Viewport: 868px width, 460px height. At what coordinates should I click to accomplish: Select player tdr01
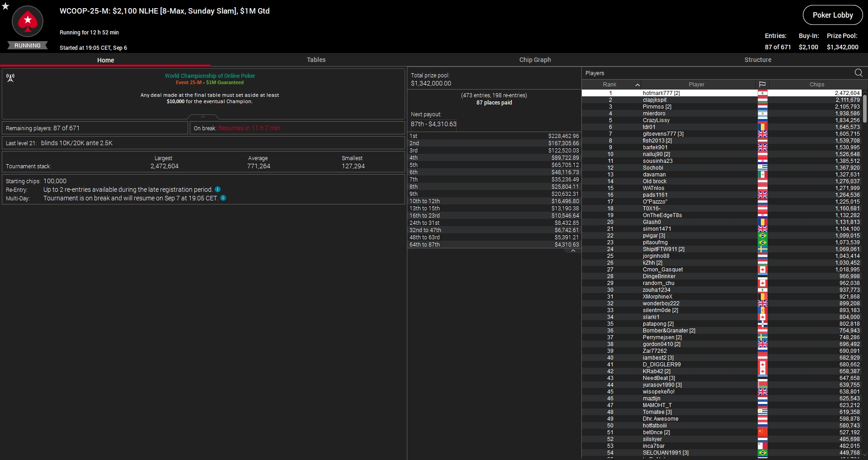[722, 127]
